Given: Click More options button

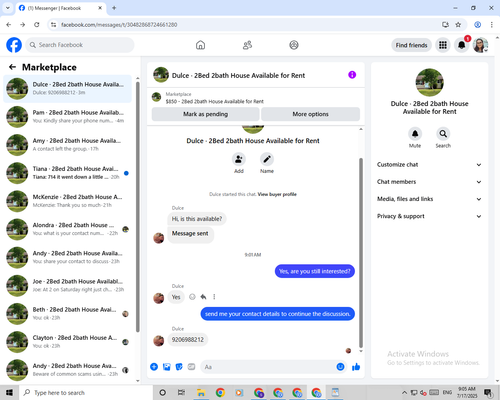Looking at the screenshot, I should tap(310, 114).
